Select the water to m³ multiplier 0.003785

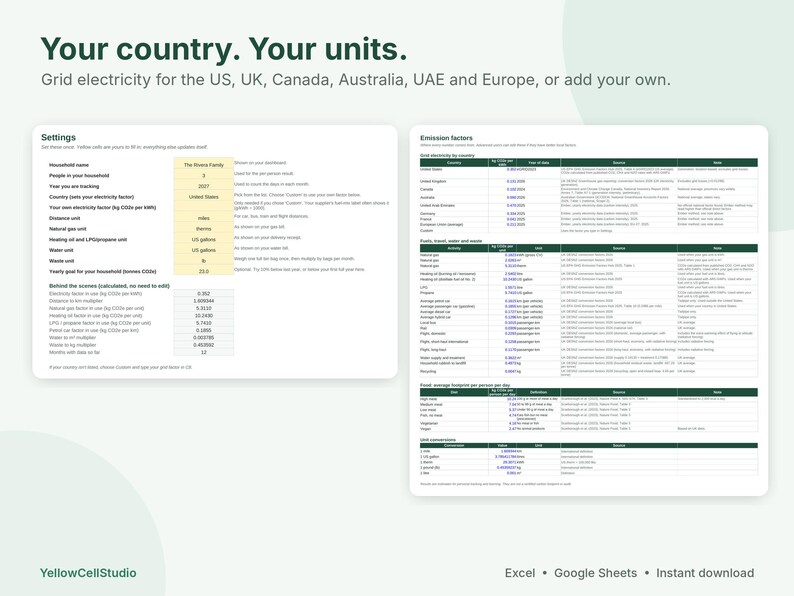[204, 337]
